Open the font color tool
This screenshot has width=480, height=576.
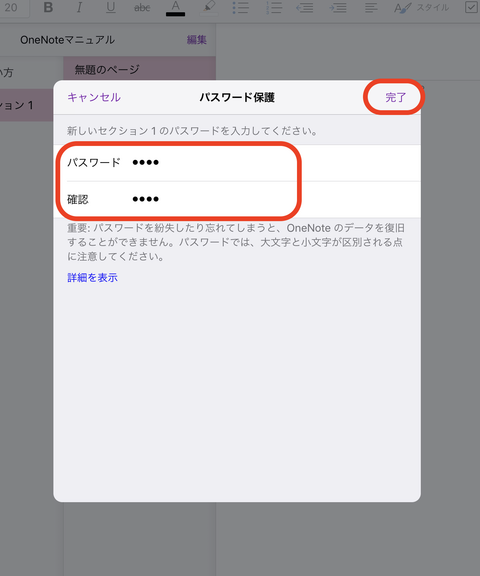coord(176,8)
